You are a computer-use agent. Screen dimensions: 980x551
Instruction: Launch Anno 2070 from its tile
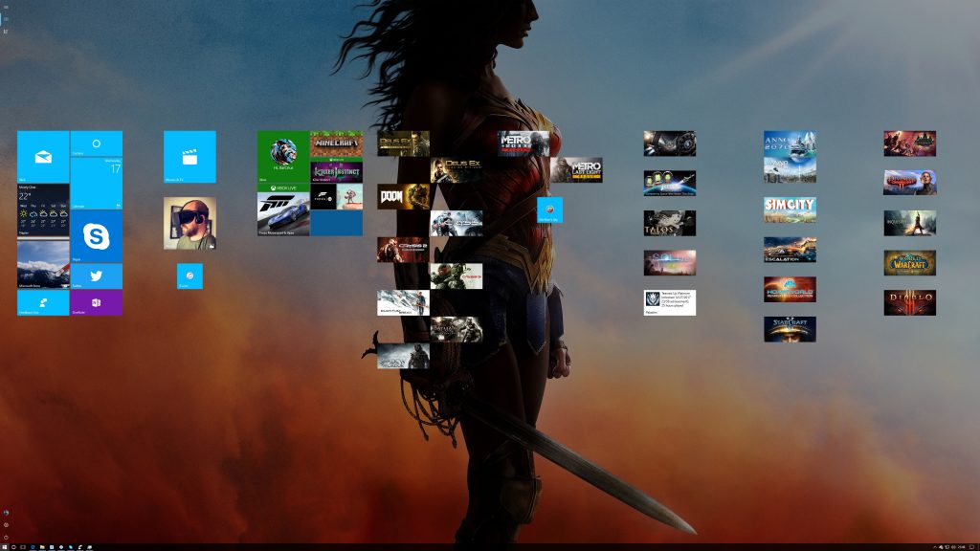(790, 143)
